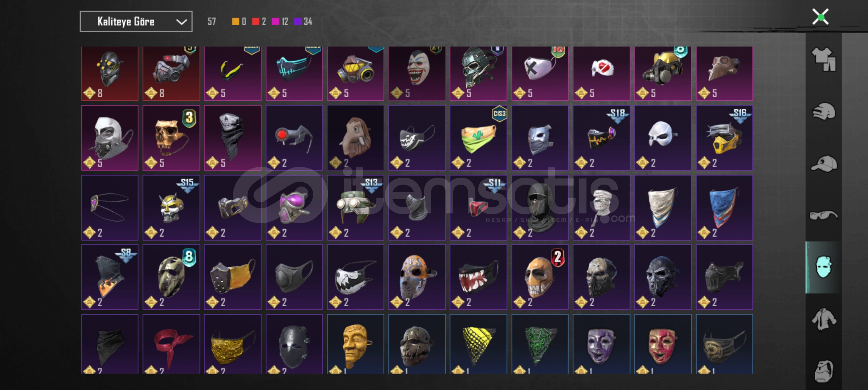
Task: Open the clothing outfit category icon
Action: click(x=824, y=60)
